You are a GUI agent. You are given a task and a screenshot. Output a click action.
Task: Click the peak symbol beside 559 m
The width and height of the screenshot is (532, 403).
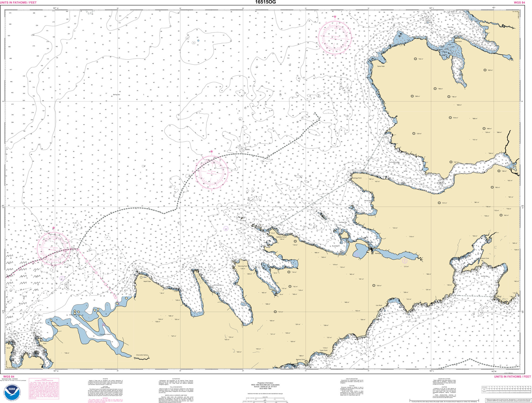[x=374, y=285]
